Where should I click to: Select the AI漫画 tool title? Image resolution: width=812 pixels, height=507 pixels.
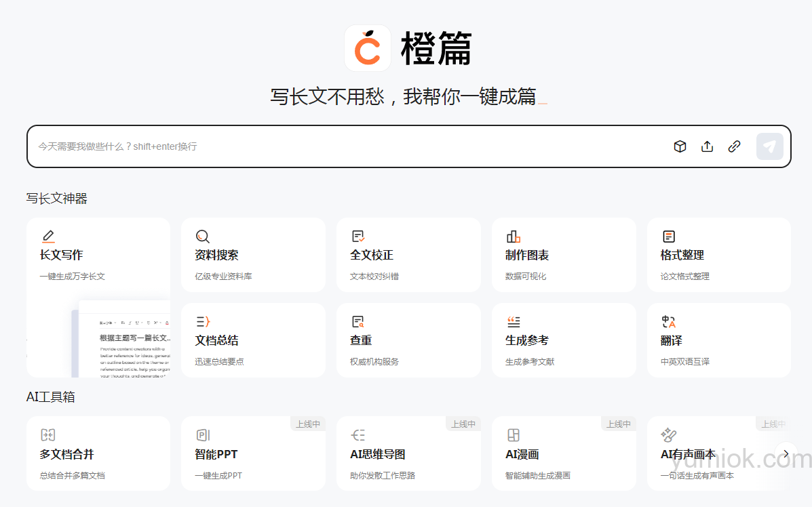coord(522,454)
